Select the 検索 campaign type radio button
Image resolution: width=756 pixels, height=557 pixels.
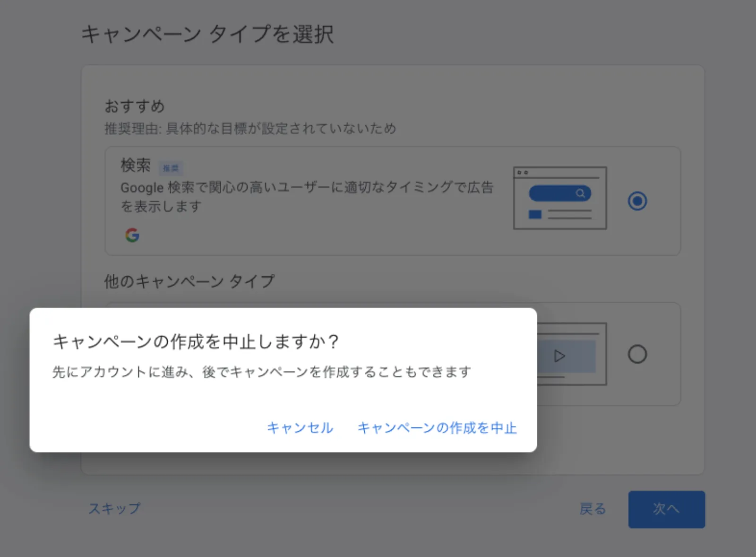(637, 201)
